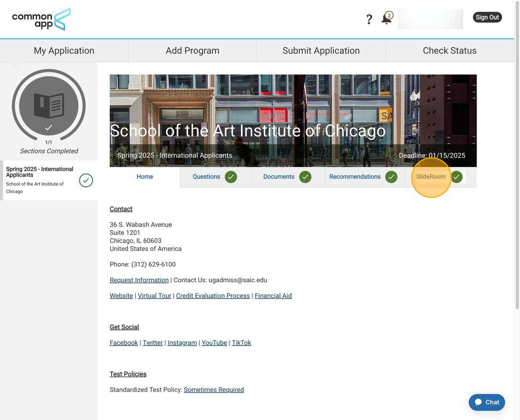Open the My Application menu

pos(64,51)
